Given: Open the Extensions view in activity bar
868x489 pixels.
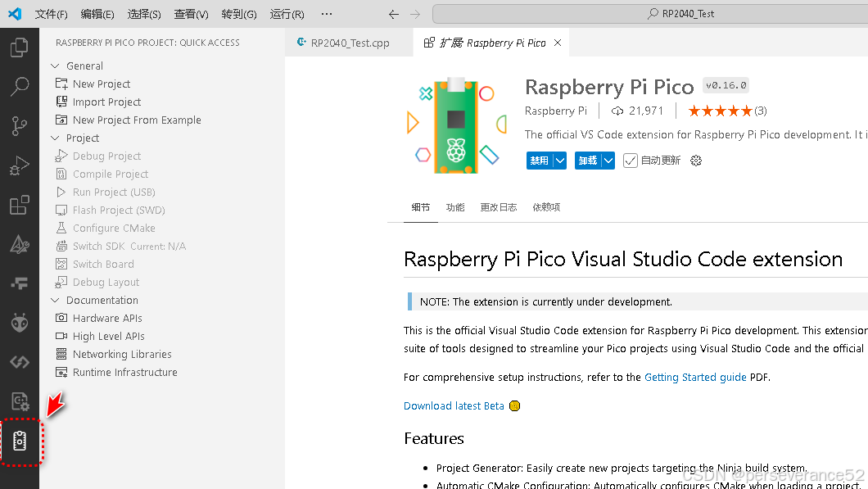Looking at the screenshot, I should pyautogui.click(x=20, y=205).
